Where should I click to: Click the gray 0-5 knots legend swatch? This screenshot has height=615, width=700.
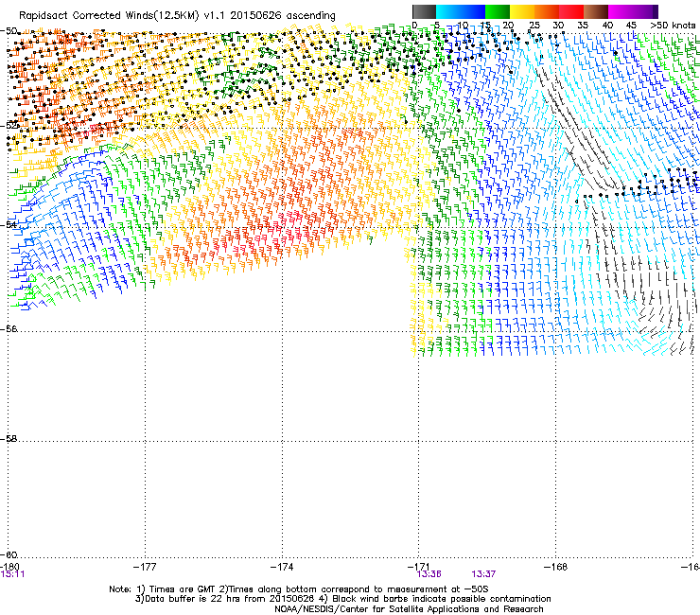[x=424, y=11]
